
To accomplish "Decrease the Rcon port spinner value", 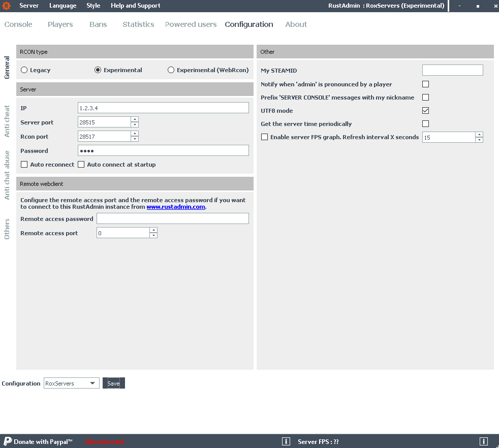I will tap(135, 139).
